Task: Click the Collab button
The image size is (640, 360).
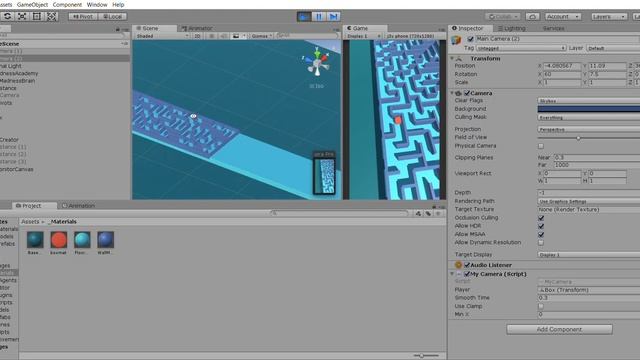Action: tap(502, 17)
